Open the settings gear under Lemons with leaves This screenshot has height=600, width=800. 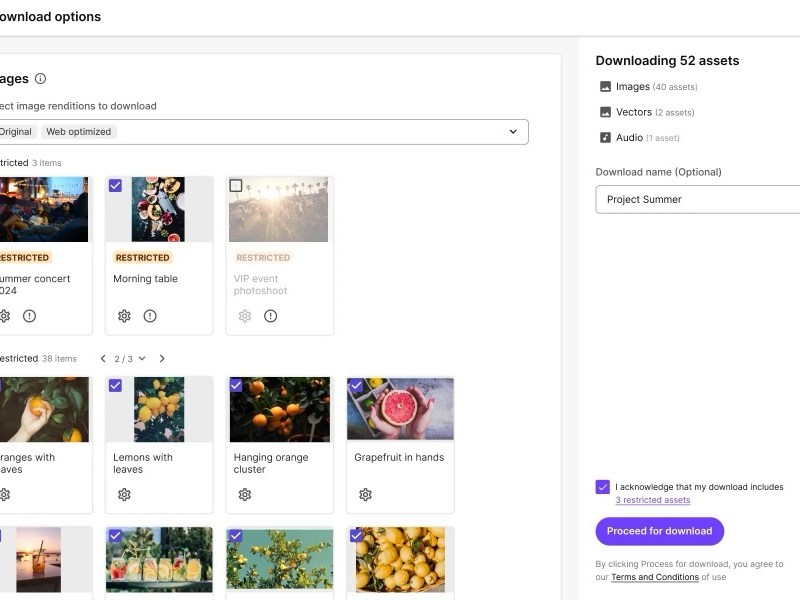pos(124,494)
